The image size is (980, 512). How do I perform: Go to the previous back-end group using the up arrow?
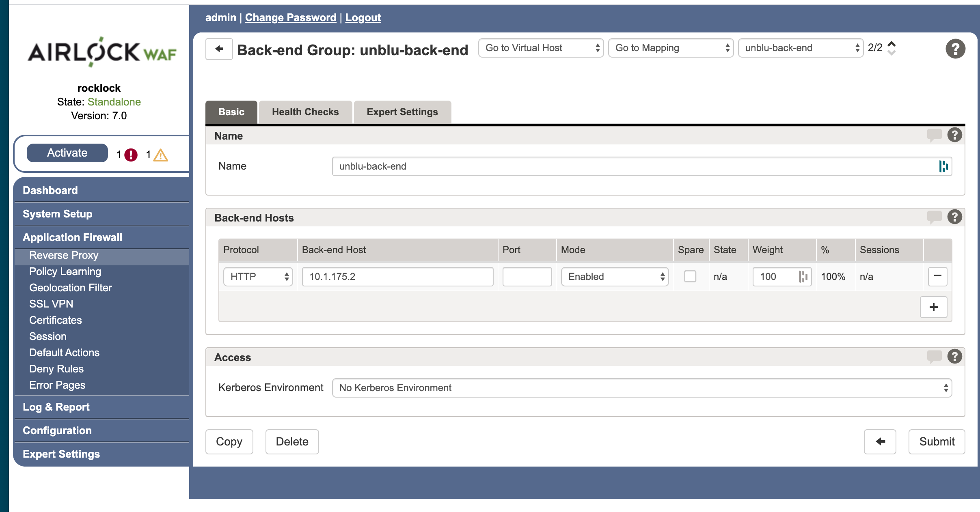point(891,43)
